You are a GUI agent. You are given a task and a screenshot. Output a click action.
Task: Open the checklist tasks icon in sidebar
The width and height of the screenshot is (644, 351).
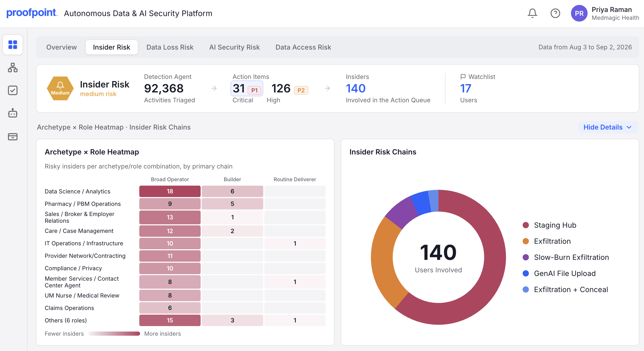click(13, 90)
